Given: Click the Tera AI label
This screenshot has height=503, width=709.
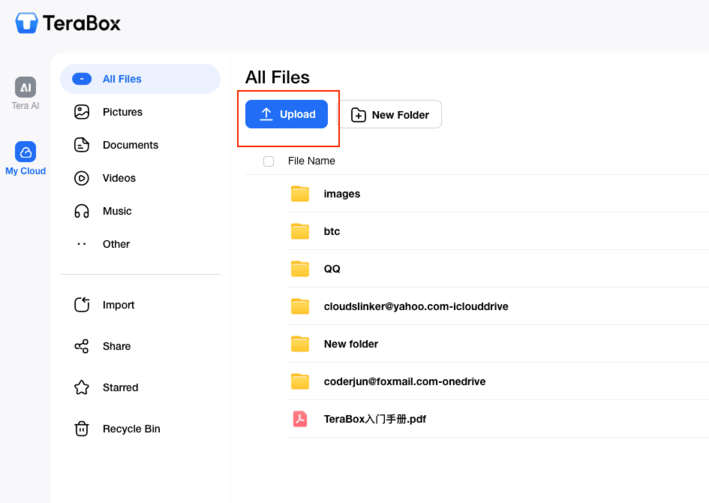Looking at the screenshot, I should 25,105.
